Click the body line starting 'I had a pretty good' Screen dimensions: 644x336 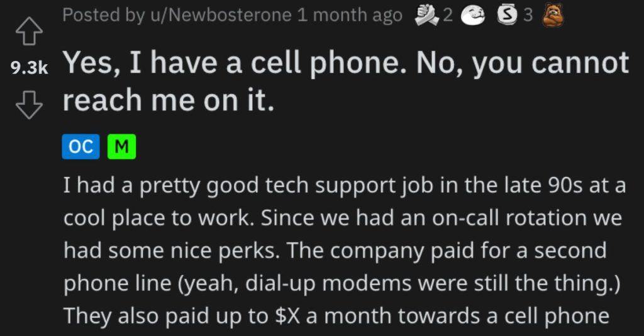(345, 185)
